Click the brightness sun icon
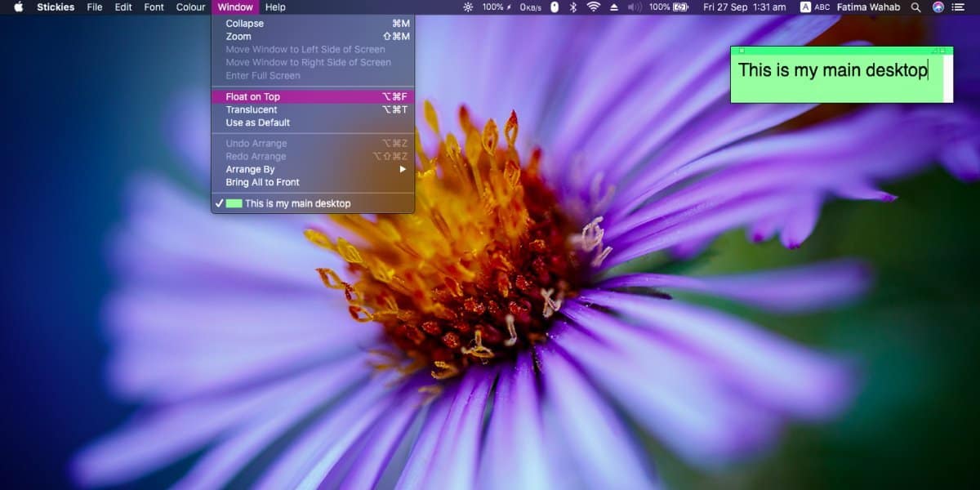The width and height of the screenshot is (980, 490). pos(468,7)
